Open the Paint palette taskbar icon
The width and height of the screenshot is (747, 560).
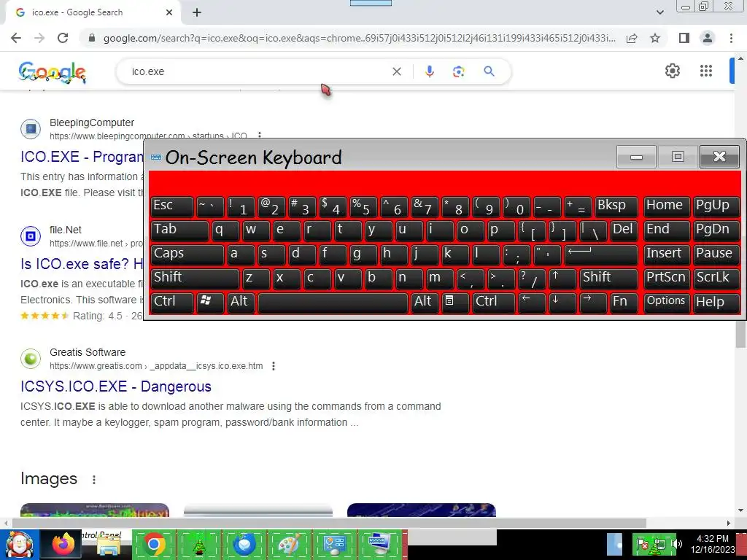(289, 544)
